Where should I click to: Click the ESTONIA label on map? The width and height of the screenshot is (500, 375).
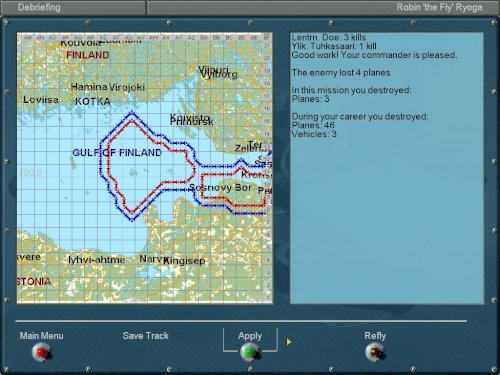[x=34, y=281]
